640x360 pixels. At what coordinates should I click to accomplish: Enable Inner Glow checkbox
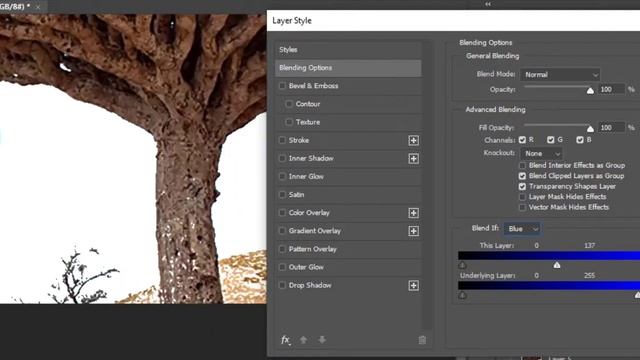[282, 176]
